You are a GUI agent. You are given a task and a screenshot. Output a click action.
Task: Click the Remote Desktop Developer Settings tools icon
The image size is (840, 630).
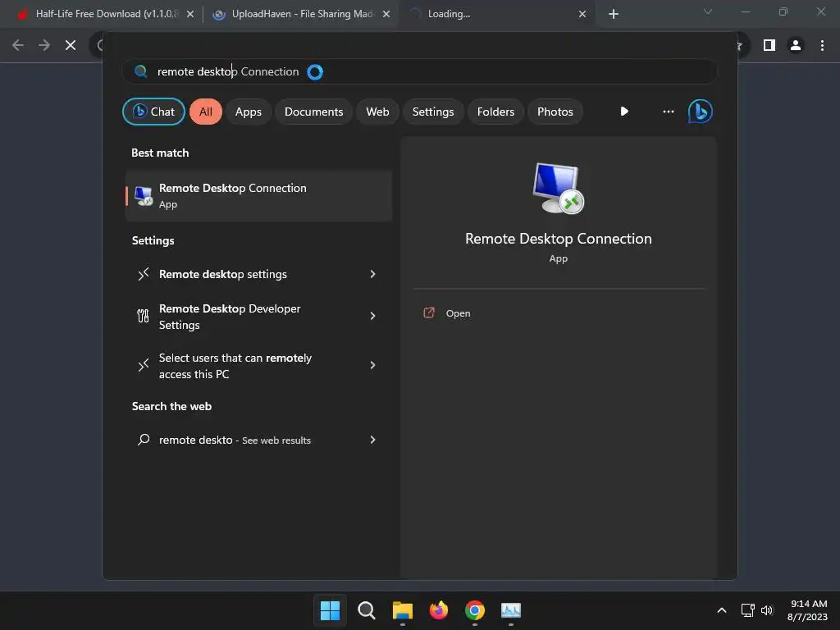tap(143, 316)
